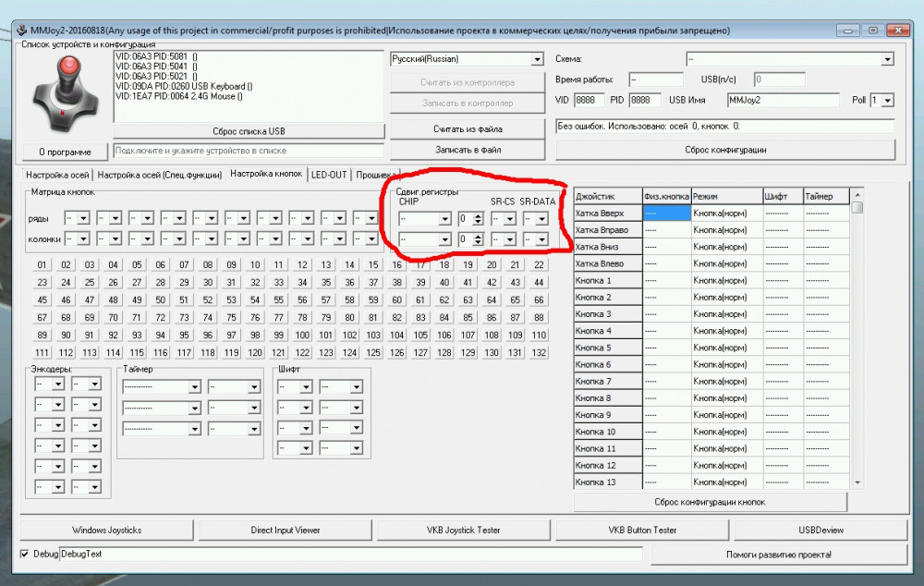Expand the Схема dropdown

click(x=887, y=59)
